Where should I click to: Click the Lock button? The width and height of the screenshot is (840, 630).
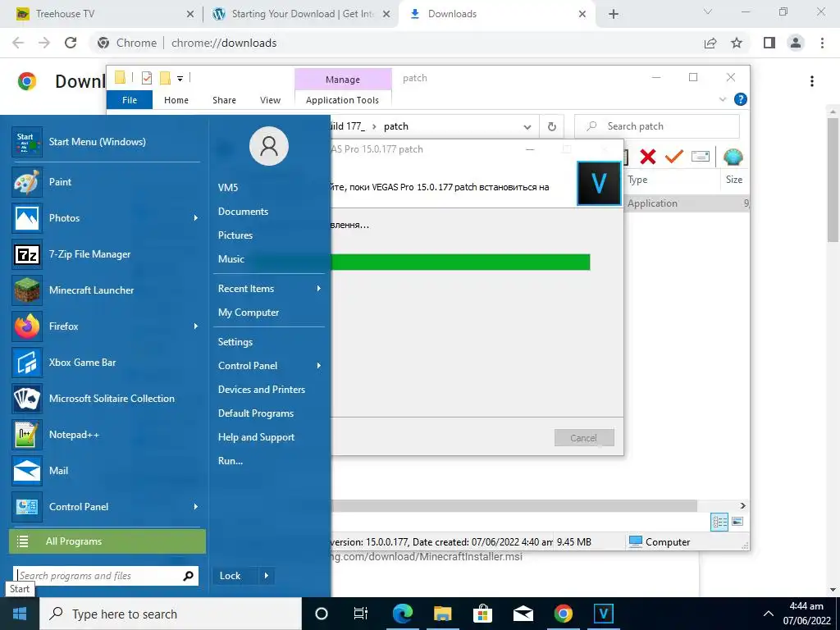click(x=231, y=576)
